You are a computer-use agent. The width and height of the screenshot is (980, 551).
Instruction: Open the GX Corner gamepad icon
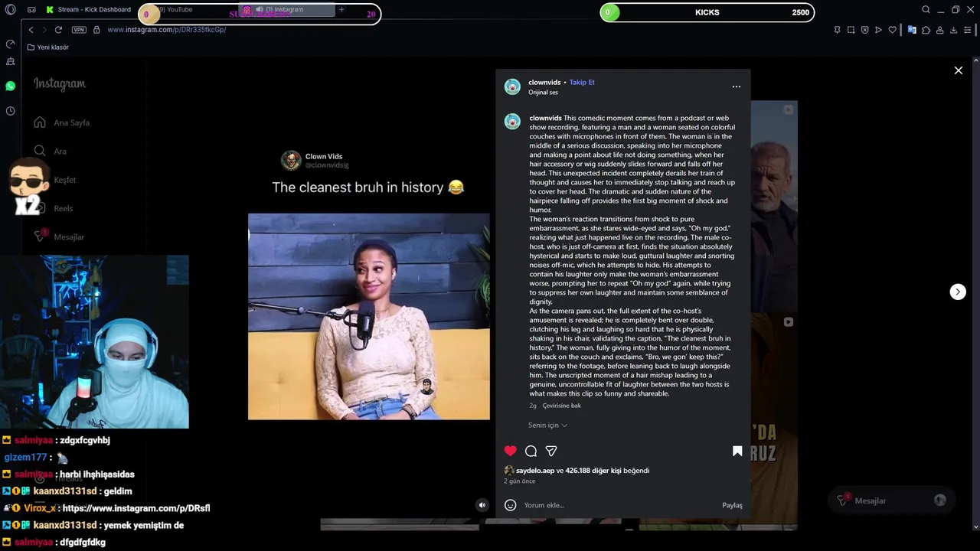point(31,10)
